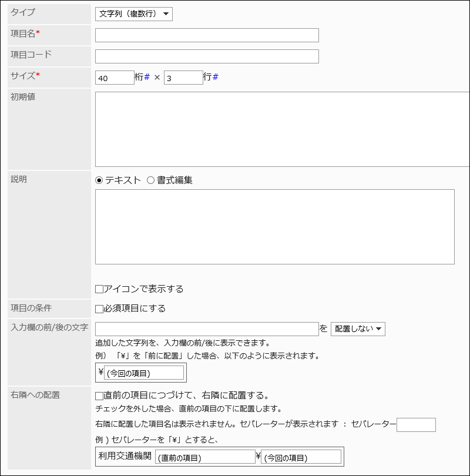Click the (今回の項目) example field after ¥ prefix

click(144, 373)
